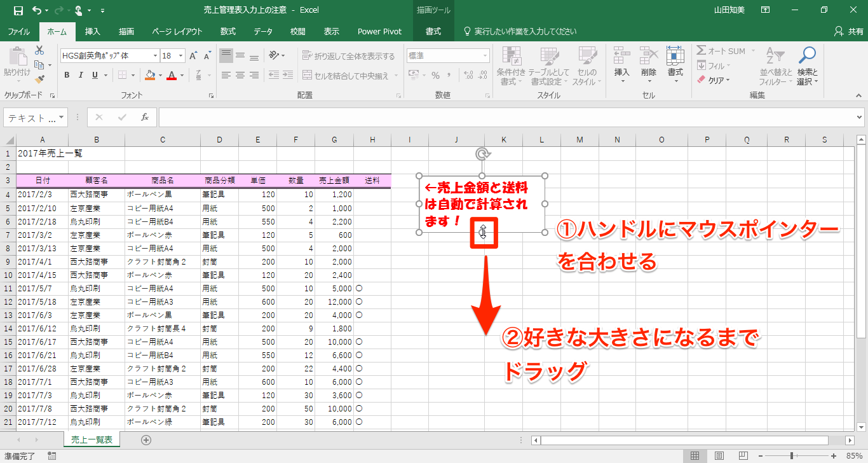This screenshot has height=463, width=868.
Task: Open the 表示 (View) tab
Action: 331,31
